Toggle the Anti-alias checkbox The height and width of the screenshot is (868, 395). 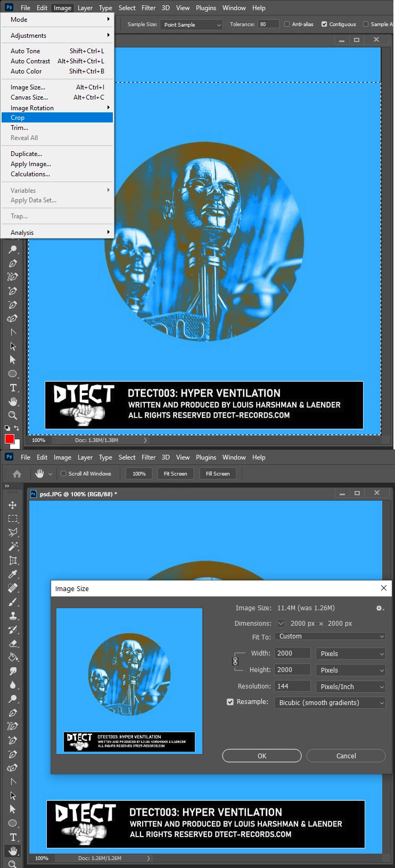tap(287, 24)
